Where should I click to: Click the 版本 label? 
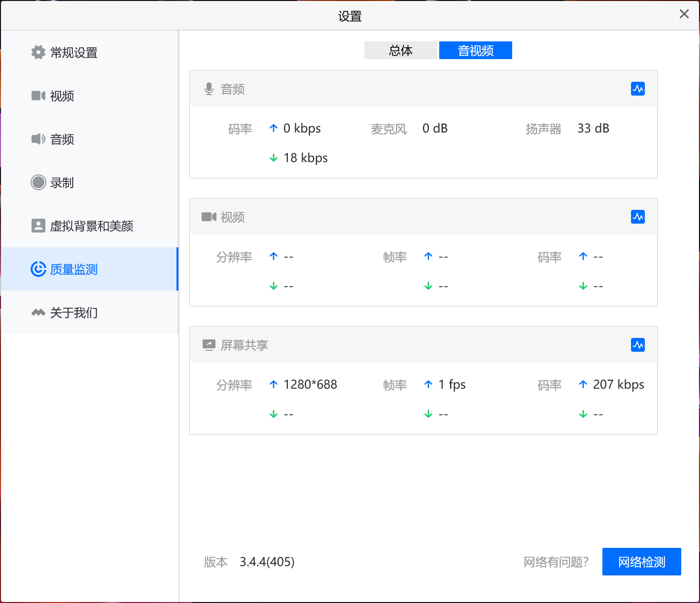(x=216, y=562)
